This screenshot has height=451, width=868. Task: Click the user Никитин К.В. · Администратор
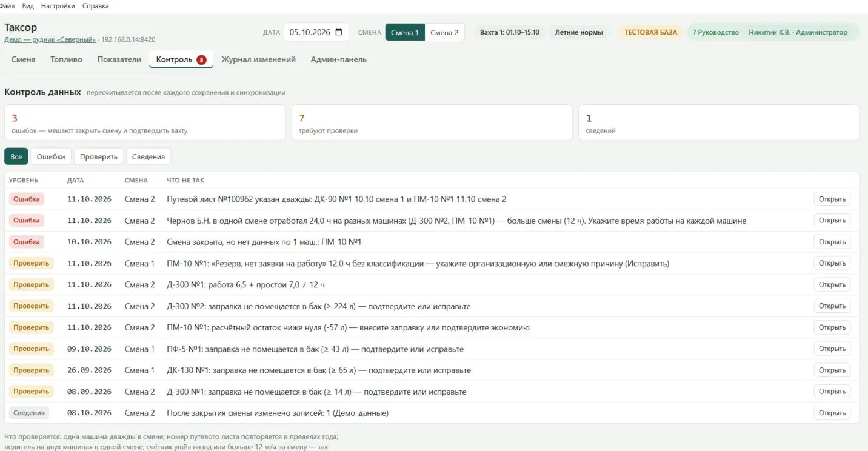(798, 32)
